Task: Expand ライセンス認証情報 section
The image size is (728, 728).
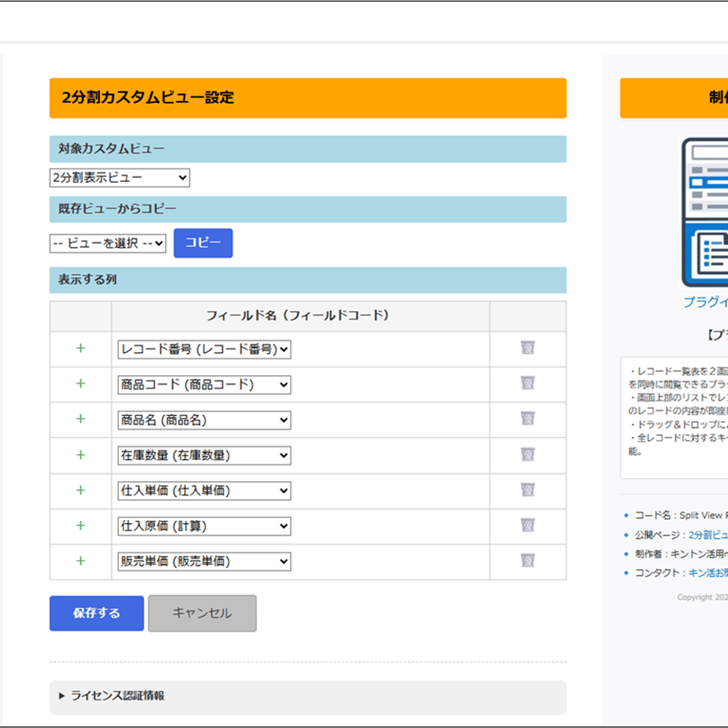Action: click(112, 696)
